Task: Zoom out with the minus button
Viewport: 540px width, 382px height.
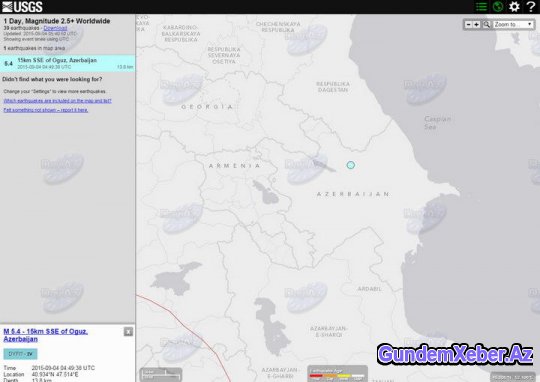Action: point(468,24)
